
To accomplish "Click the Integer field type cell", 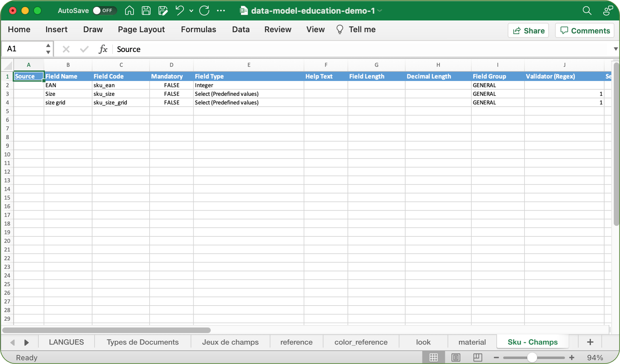I will click(249, 85).
